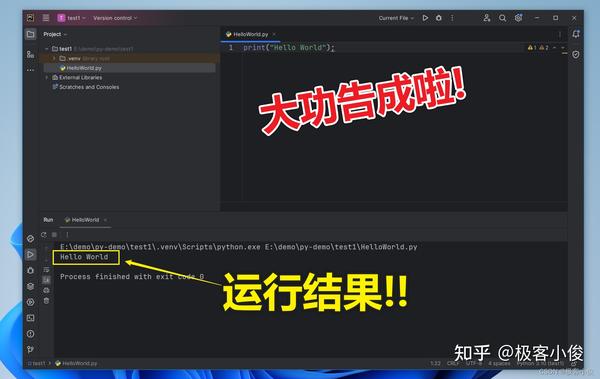Open the Terminal tool window icon
This screenshot has height=379, width=600.
point(31,318)
